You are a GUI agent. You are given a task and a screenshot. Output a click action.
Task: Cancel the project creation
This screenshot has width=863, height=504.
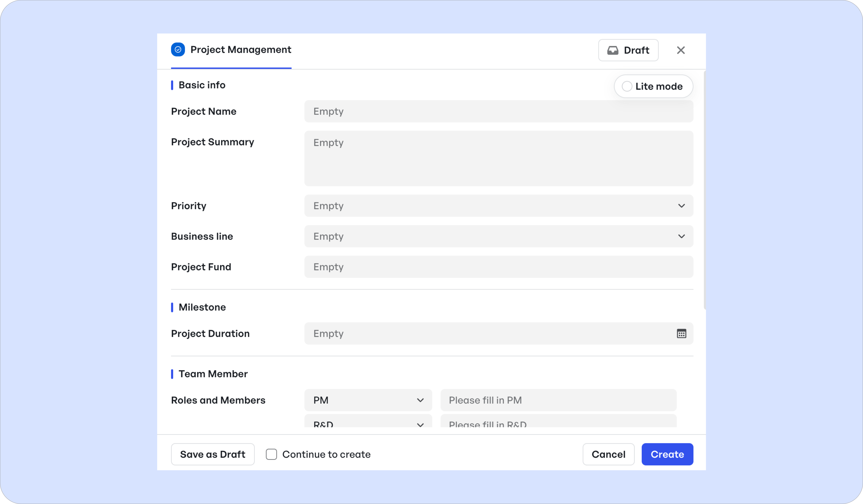[609, 454]
